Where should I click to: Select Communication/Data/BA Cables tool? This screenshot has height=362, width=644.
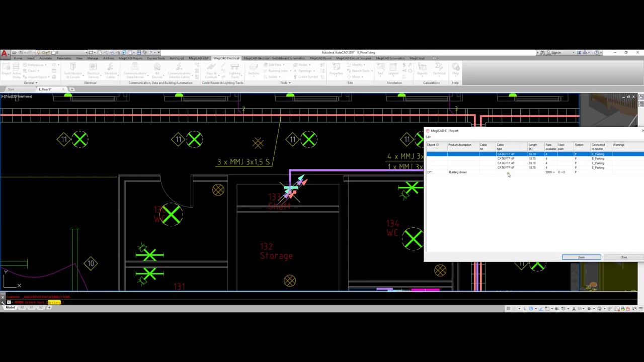(x=179, y=70)
